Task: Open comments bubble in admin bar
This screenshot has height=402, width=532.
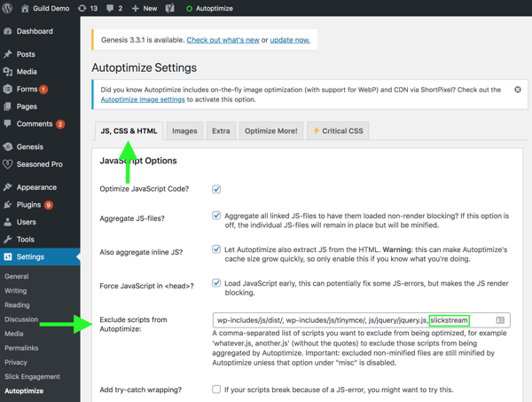Action: (x=110, y=8)
